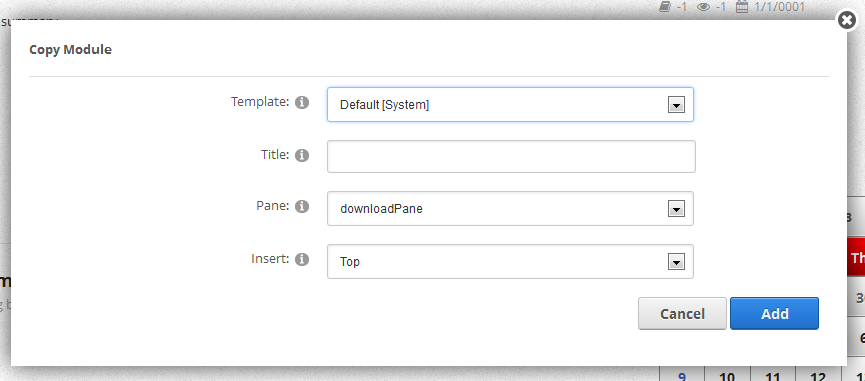Click the info icon beside Title label
The image size is (865, 381).
click(x=302, y=155)
